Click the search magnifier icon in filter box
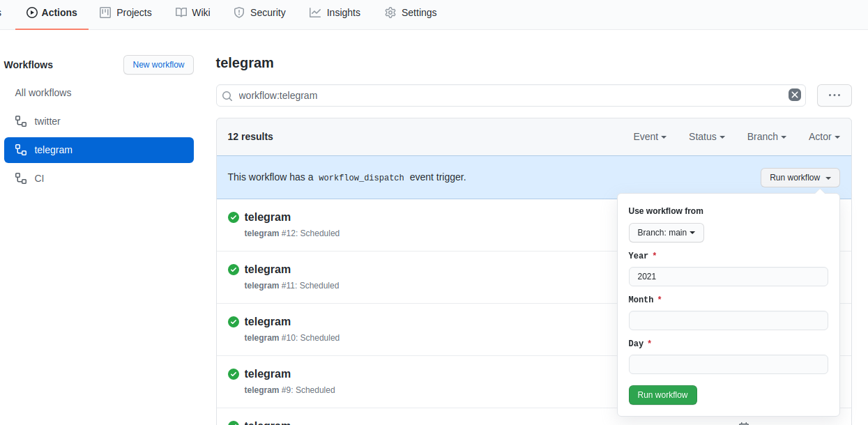The image size is (868, 425). click(x=227, y=95)
